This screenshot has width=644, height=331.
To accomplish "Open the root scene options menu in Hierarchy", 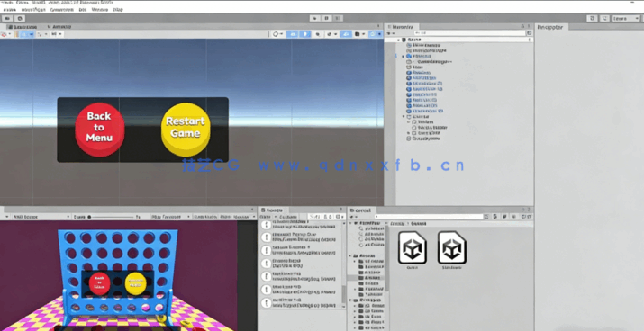I will click(529, 40).
